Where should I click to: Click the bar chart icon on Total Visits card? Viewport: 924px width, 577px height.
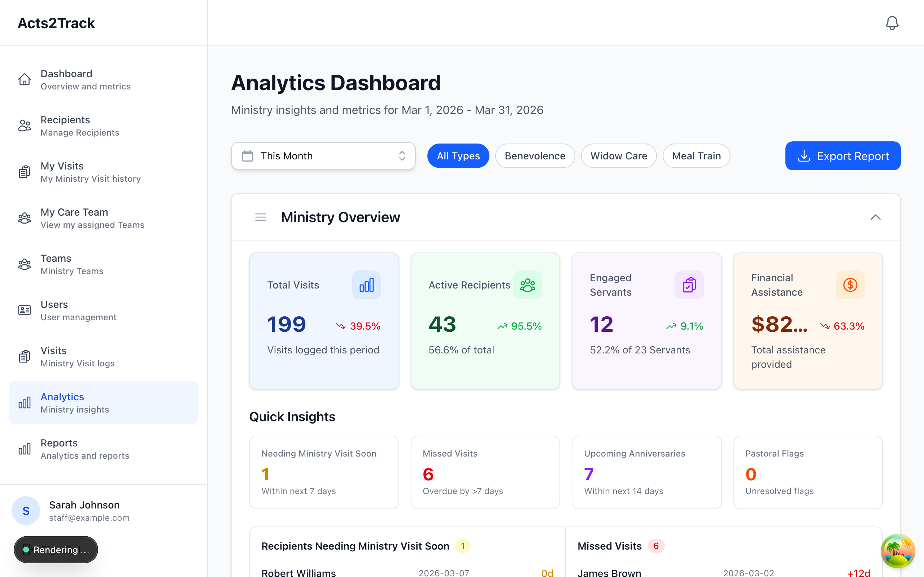[366, 285]
